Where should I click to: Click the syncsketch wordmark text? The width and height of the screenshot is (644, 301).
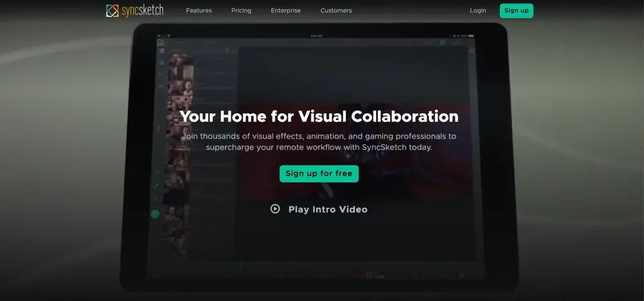[x=142, y=11]
